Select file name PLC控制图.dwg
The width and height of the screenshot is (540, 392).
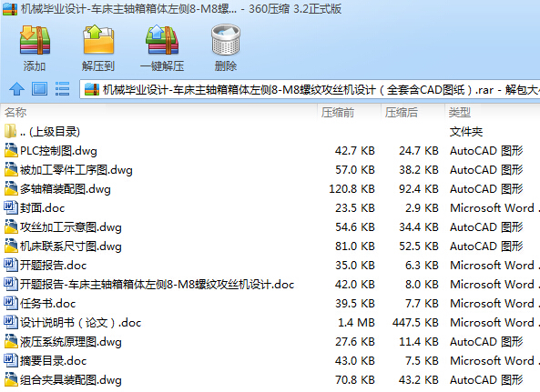[58, 151]
